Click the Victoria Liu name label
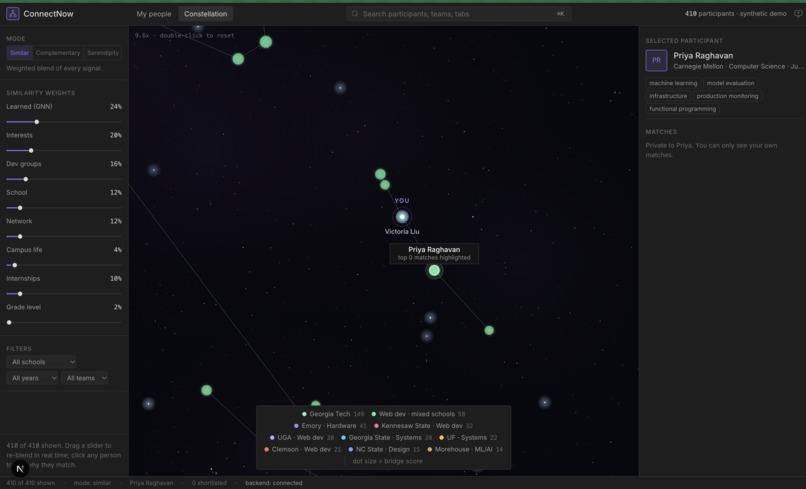The height and width of the screenshot is (489, 806). tap(402, 232)
